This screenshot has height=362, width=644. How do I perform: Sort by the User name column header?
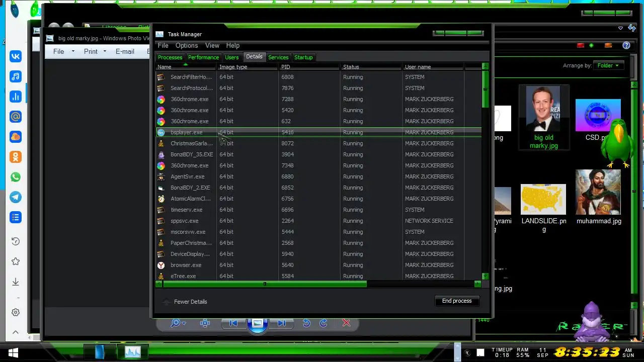tap(433, 67)
